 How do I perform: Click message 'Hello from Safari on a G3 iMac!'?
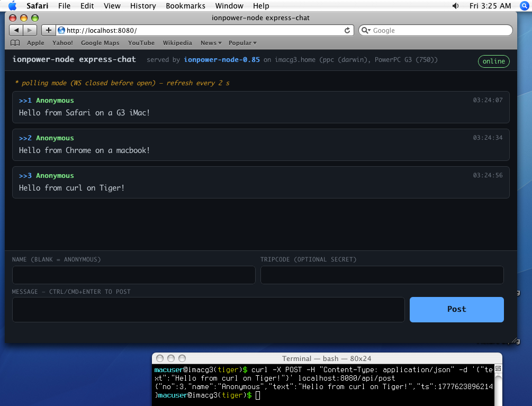click(84, 113)
